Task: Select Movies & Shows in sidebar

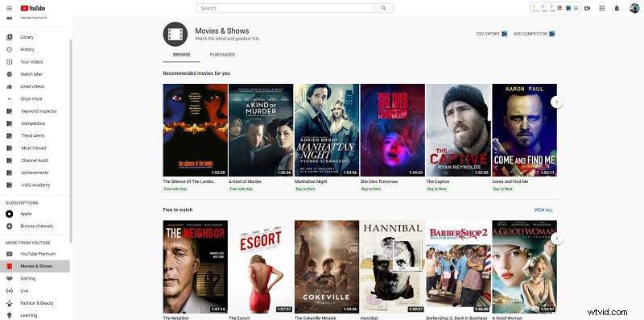Action: coord(35,266)
